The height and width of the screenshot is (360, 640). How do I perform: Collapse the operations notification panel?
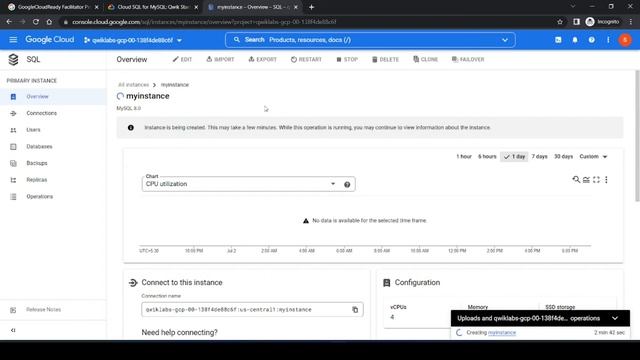(615, 318)
